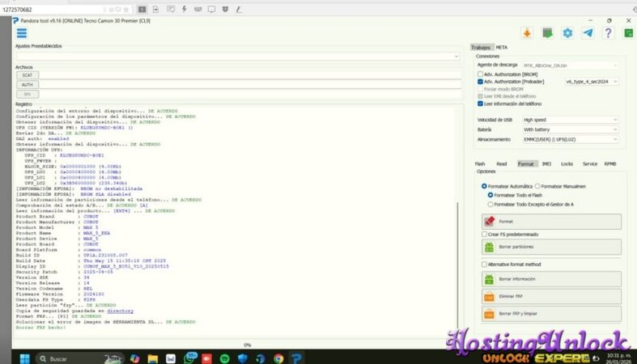The height and width of the screenshot is (364, 637).
Task: Open the hamburger menu icon
Action: (22, 33)
